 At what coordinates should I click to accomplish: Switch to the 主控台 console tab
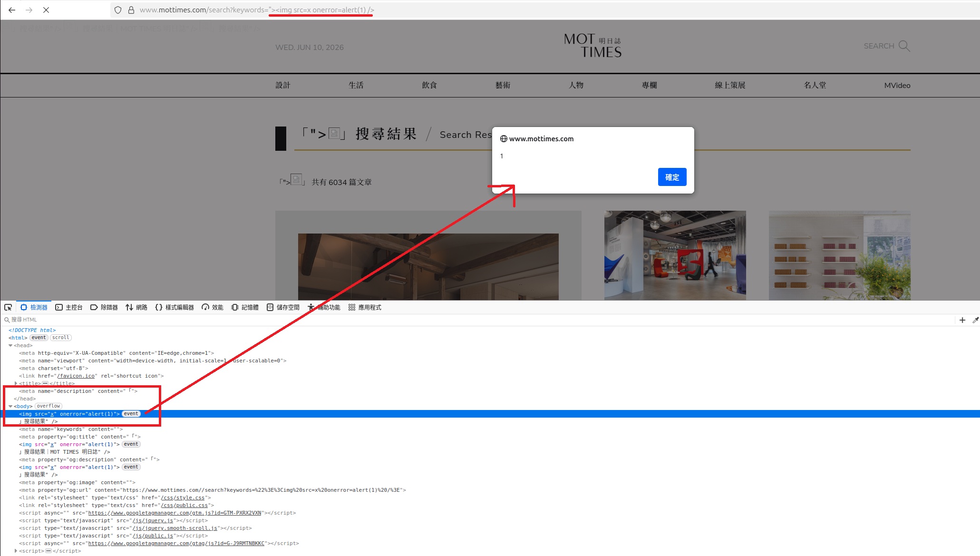(69, 307)
